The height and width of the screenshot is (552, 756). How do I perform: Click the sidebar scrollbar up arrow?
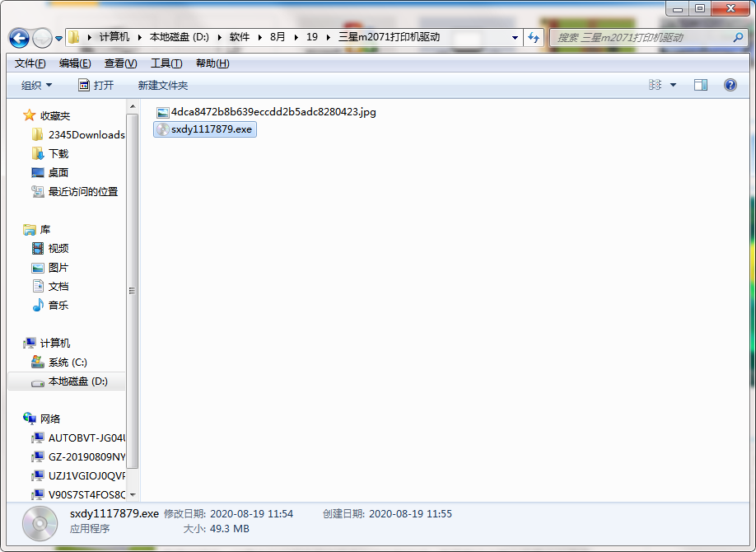(133, 106)
